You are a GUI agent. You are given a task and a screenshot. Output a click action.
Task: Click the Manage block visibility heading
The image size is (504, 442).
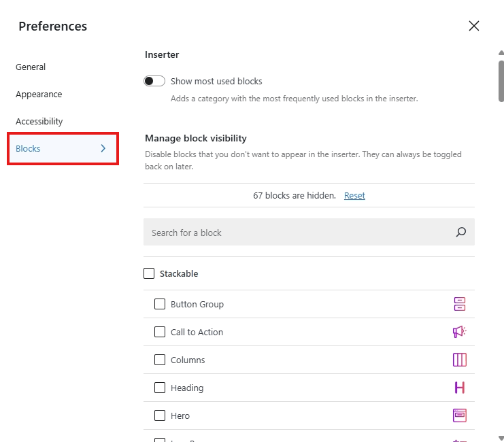196,138
